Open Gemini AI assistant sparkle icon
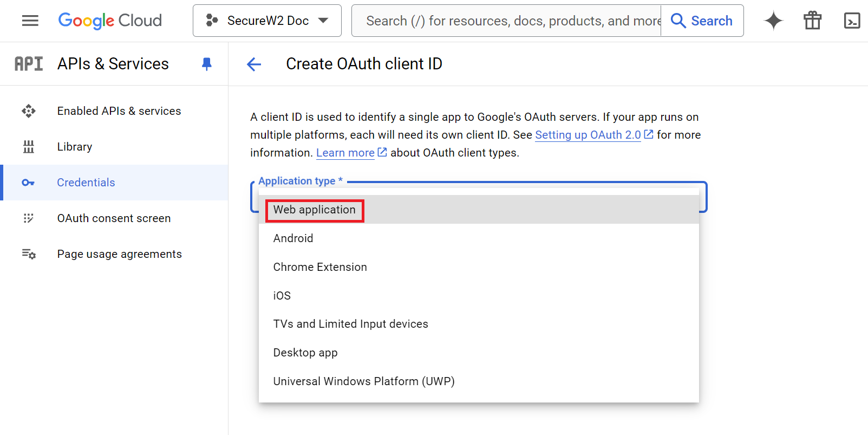Viewport: 868px width, 435px height. click(x=773, y=21)
